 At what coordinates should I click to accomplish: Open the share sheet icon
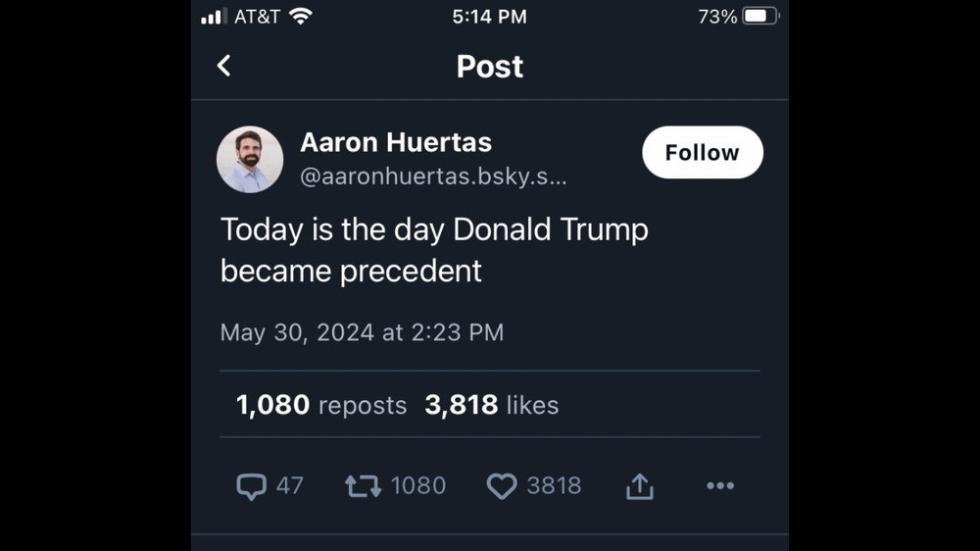[x=640, y=486]
